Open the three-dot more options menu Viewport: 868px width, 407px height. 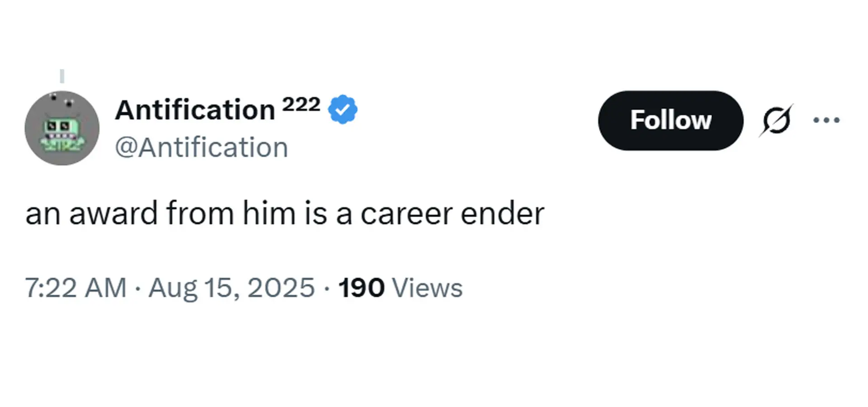[x=826, y=120]
